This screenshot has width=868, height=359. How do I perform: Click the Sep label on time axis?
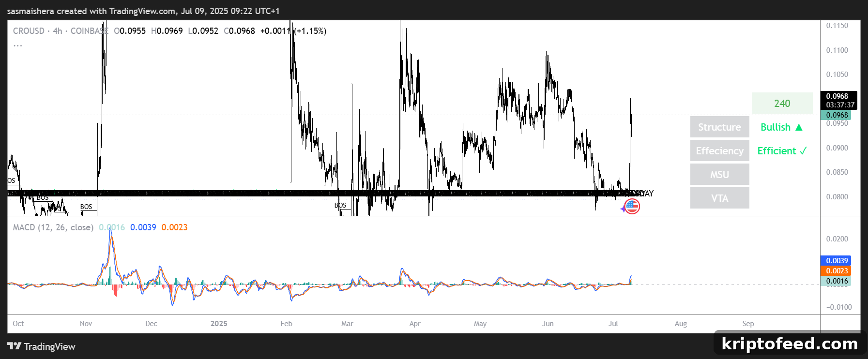point(748,324)
